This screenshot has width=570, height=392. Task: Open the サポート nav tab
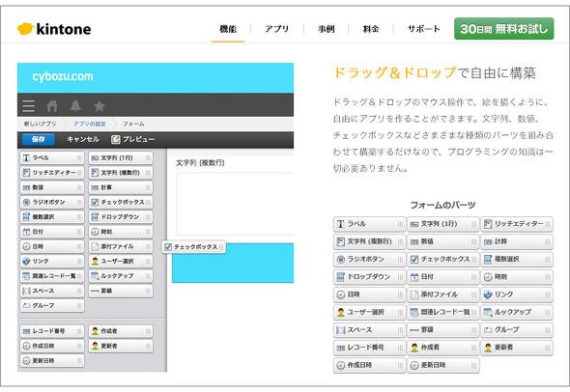(423, 29)
